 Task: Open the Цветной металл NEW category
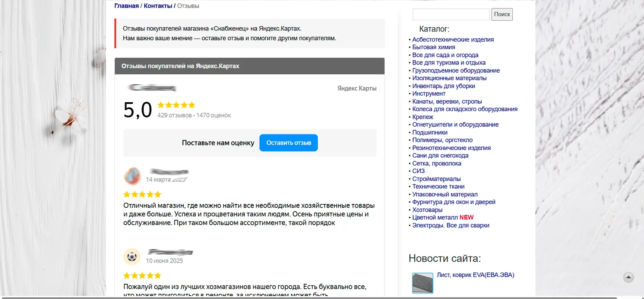443,217
